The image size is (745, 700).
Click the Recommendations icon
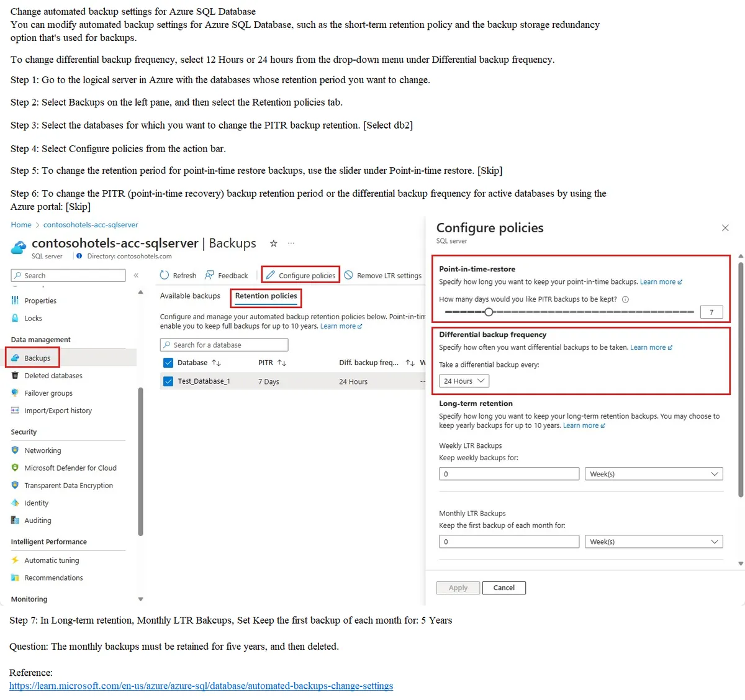coord(15,578)
